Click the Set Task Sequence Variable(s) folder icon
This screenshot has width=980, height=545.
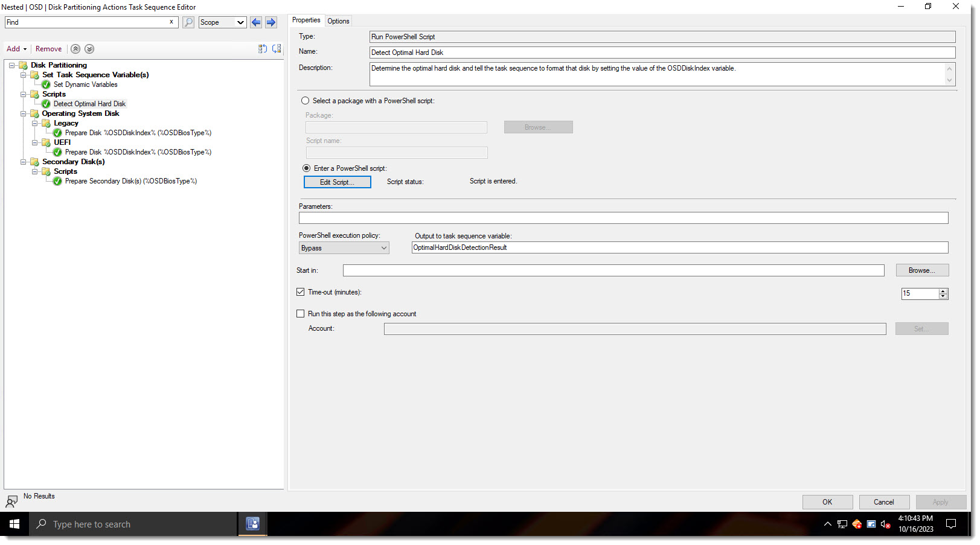click(x=34, y=75)
